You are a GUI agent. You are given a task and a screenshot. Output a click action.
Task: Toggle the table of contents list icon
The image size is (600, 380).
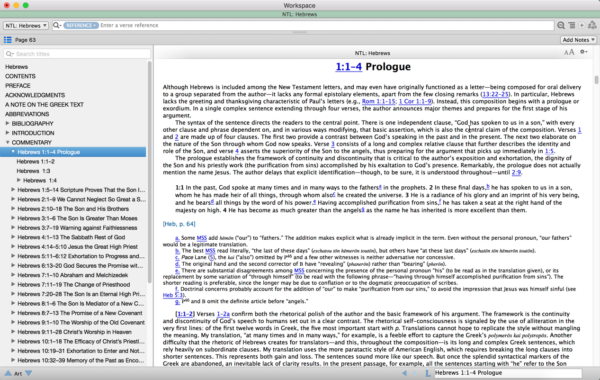point(7,40)
